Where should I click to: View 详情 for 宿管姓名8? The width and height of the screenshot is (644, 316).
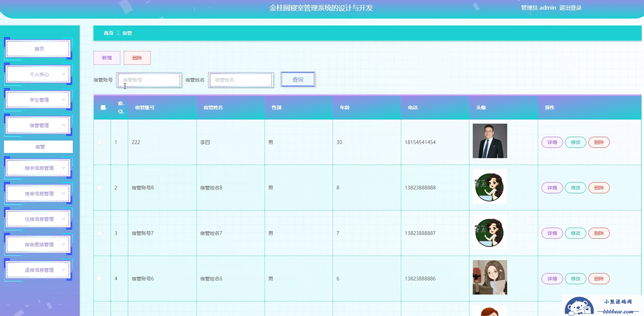tap(552, 188)
